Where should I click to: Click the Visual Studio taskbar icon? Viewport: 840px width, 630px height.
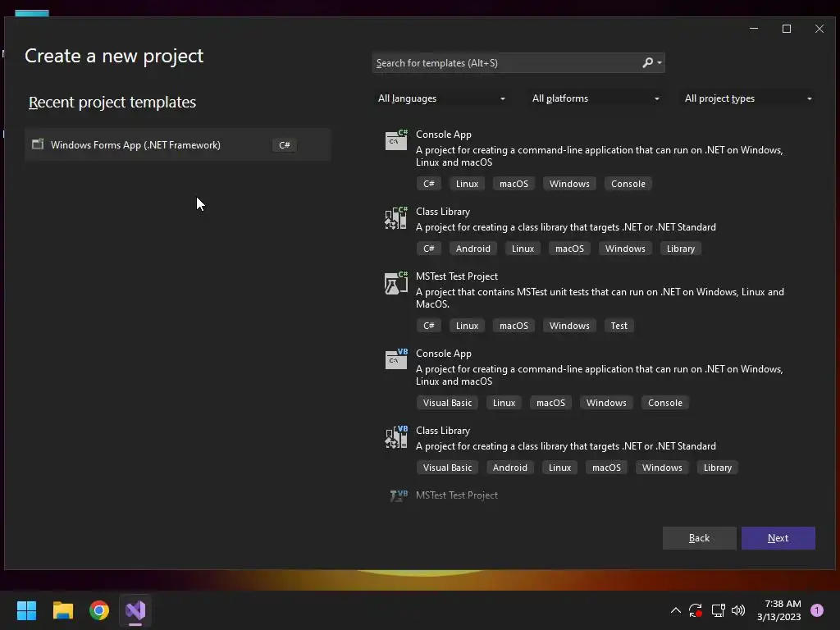[x=135, y=610]
